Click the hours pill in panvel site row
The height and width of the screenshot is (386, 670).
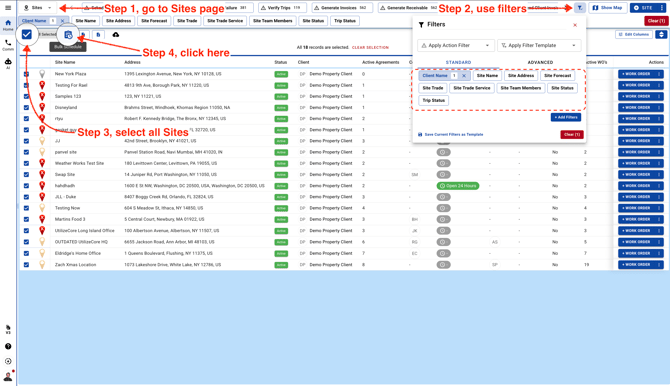pyautogui.click(x=444, y=152)
